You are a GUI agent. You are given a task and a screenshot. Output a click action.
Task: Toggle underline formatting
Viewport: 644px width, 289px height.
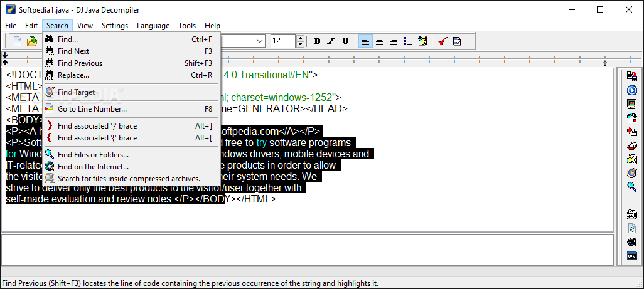345,41
